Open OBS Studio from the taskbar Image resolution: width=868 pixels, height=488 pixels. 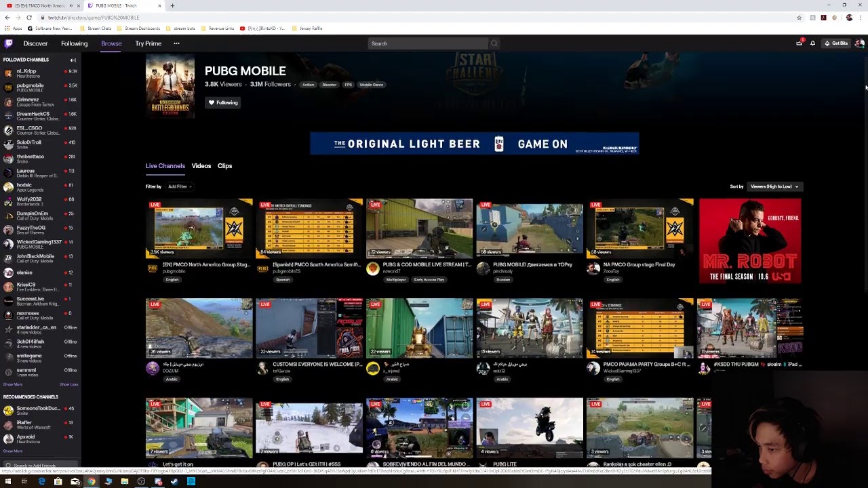pyautogui.click(x=141, y=481)
